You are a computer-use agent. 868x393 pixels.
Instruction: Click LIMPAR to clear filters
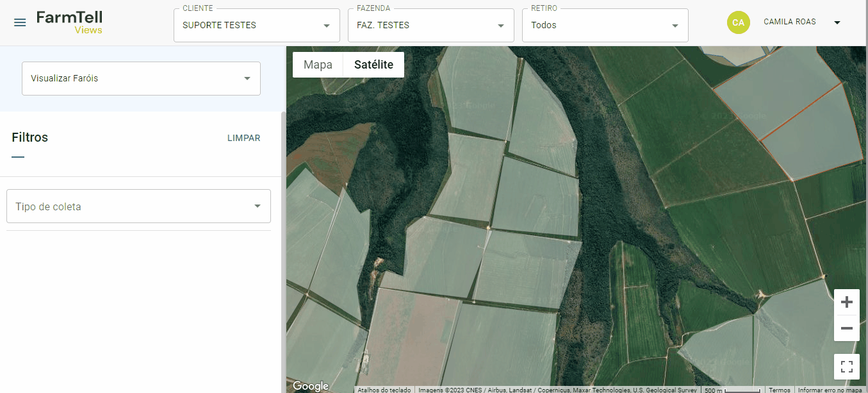243,138
